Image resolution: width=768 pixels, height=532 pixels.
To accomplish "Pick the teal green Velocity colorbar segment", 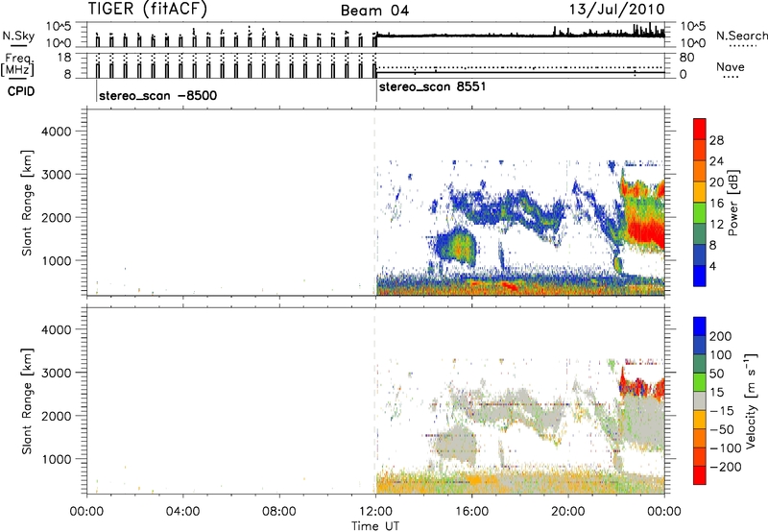I will tap(700, 364).
